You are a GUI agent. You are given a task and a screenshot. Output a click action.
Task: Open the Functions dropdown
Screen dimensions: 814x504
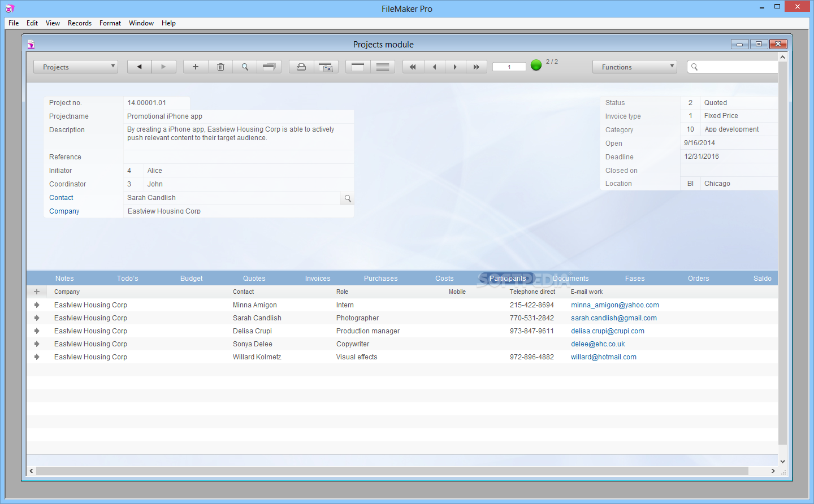(x=635, y=67)
